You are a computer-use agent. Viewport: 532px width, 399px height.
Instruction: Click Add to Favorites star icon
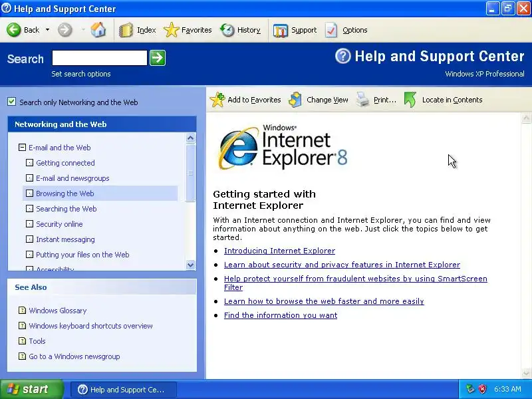pos(217,100)
